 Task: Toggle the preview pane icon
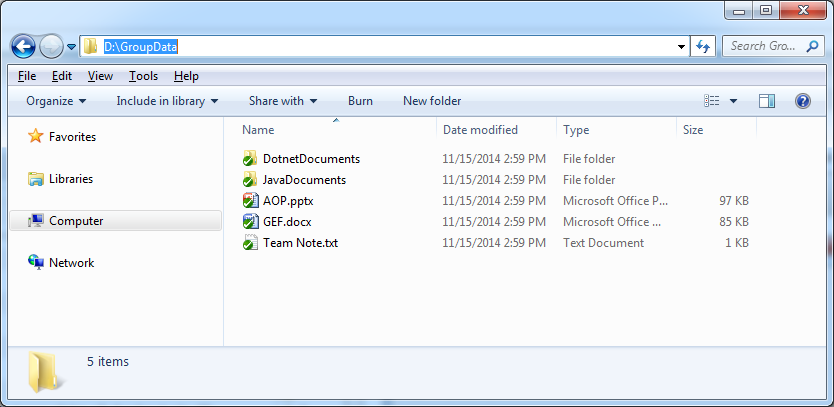pyautogui.click(x=766, y=101)
